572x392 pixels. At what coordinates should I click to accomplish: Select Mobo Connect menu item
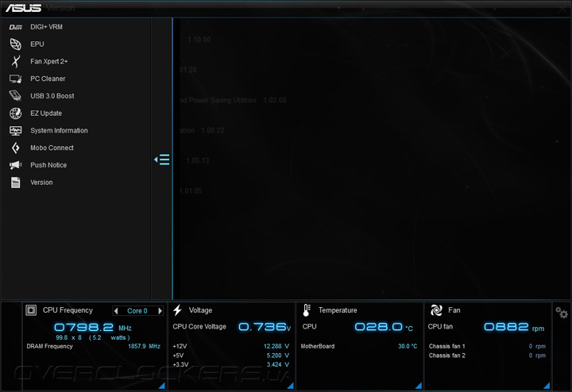pos(52,148)
